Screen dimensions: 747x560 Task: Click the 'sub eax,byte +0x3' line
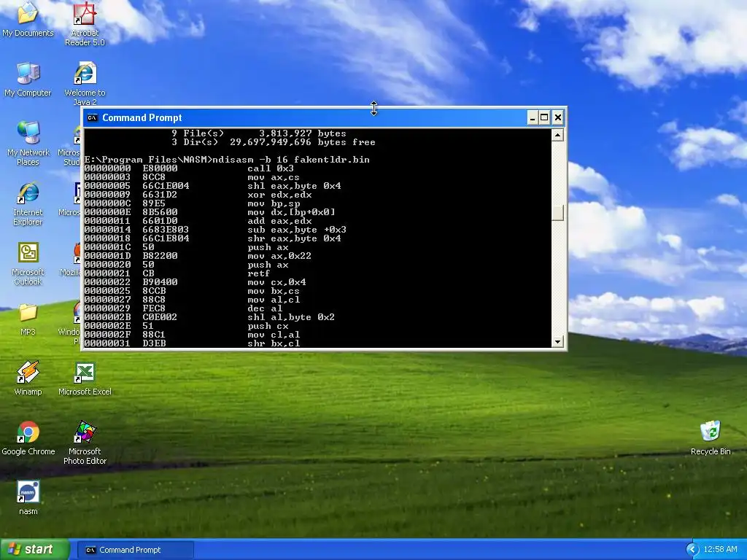215,230
